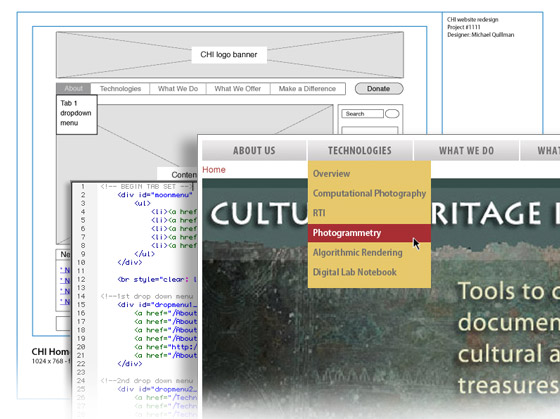560x419 pixels.
Task: Click the 2nd drop down menu comment
Action: [147, 381]
